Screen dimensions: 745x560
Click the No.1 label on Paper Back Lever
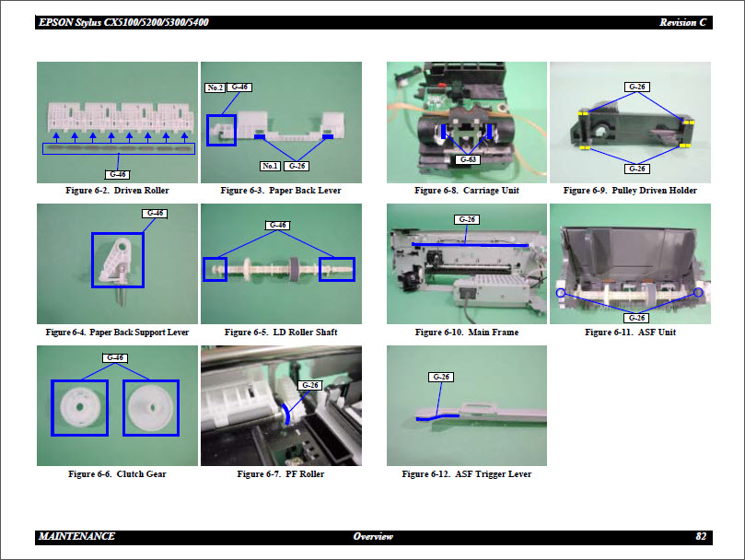point(270,167)
